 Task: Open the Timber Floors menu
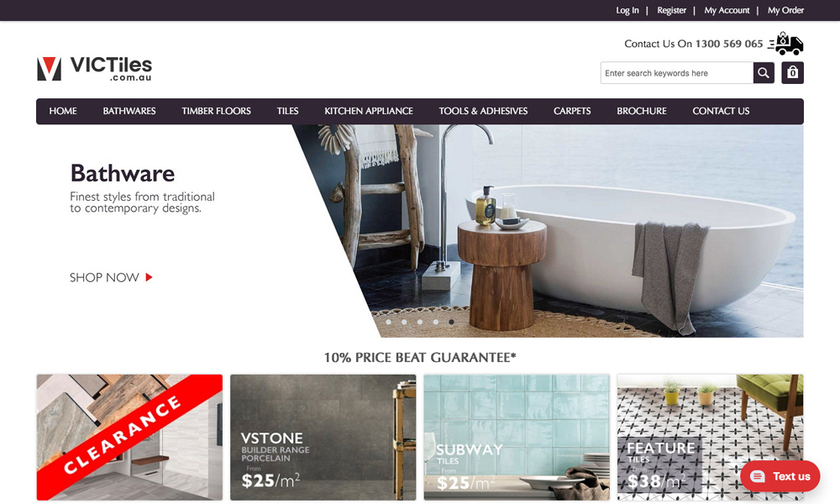216,111
